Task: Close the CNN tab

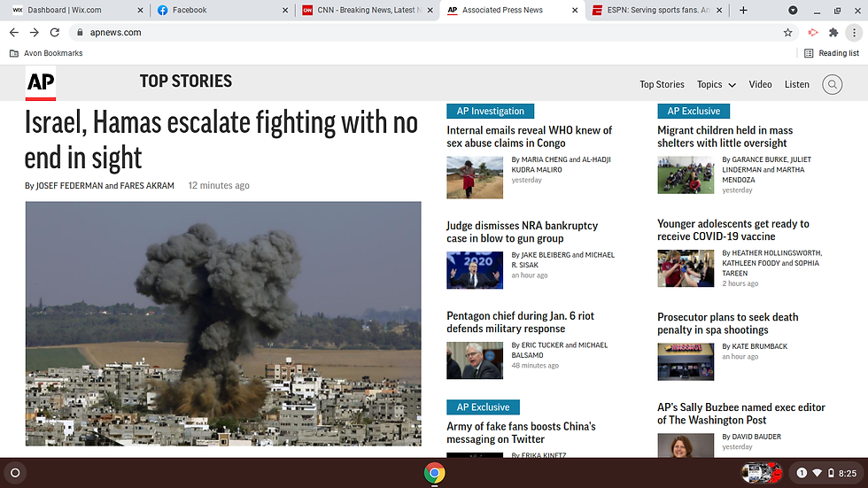Action: click(430, 10)
